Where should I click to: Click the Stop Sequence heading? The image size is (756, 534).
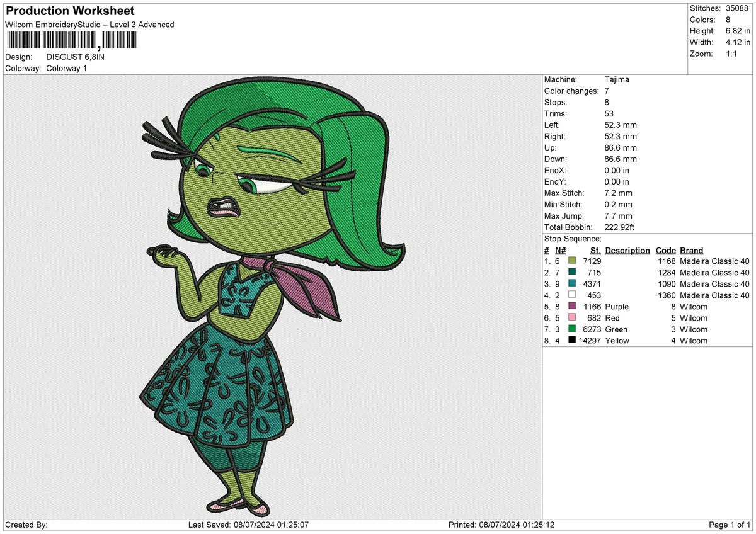(573, 239)
